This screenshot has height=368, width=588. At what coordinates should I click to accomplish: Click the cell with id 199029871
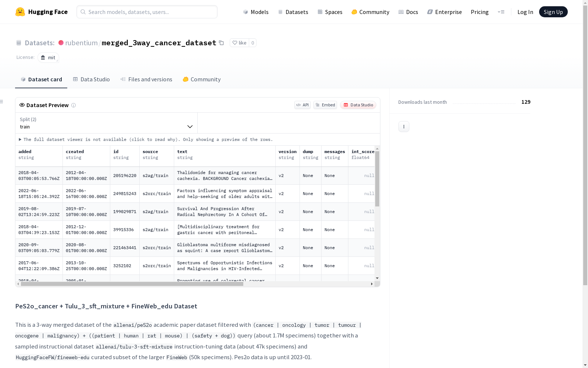(125, 212)
